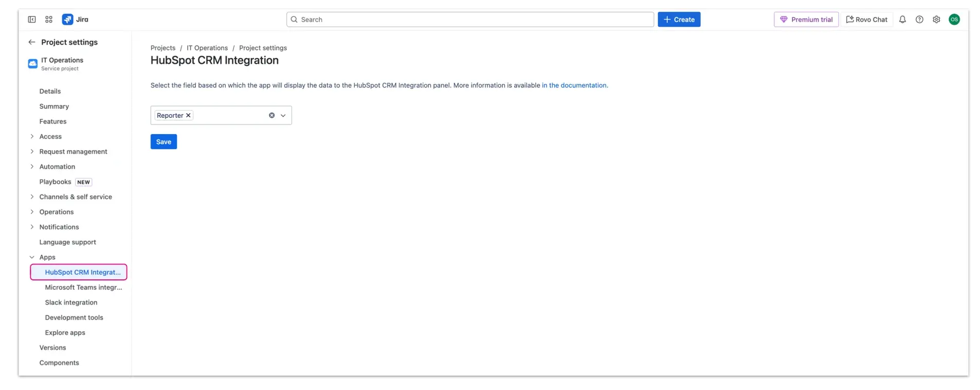
Task: Go back using the Project settings arrow
Action: [32, 42]
